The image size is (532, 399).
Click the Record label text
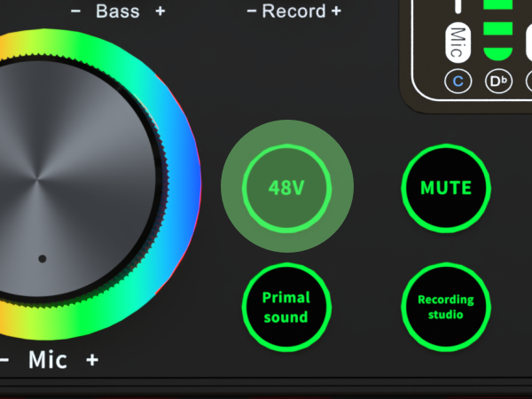293,12
